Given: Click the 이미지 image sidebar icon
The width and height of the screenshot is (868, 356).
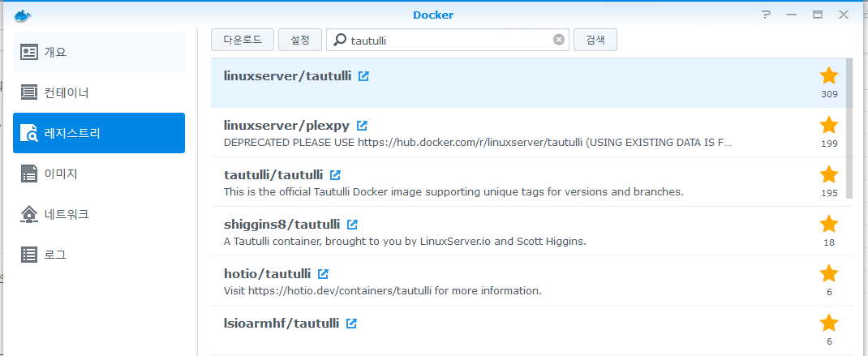Looking at the screenshot, I should pos(28,174).
